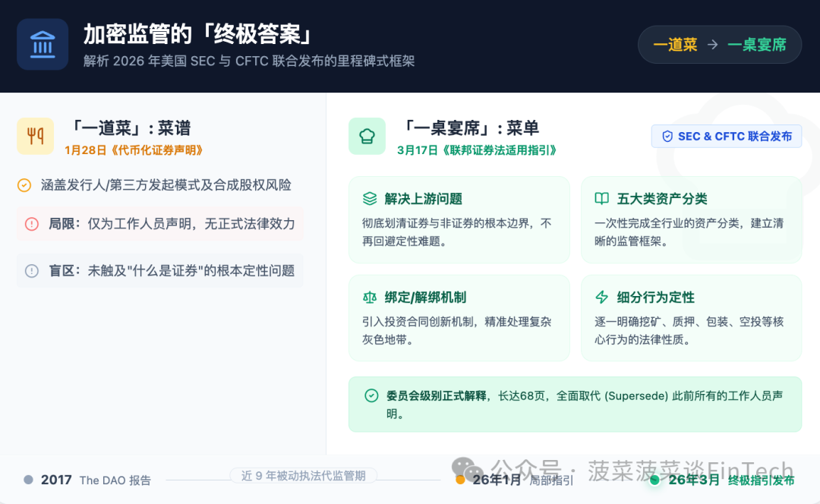Screen dimensions: 820x504
Task: Click the 近 9 年被动执法代监管期 label
Action: [303, 476]
